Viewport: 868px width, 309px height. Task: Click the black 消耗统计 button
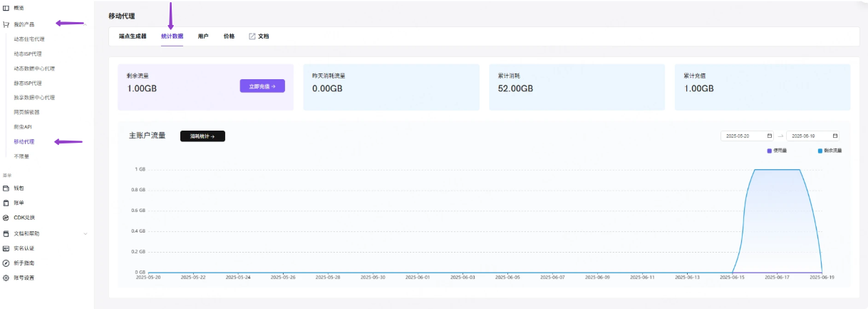[x=202, y=136]
